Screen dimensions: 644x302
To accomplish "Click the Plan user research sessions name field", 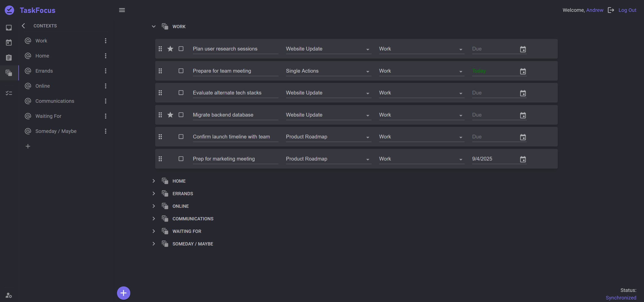I will point(235,49).
